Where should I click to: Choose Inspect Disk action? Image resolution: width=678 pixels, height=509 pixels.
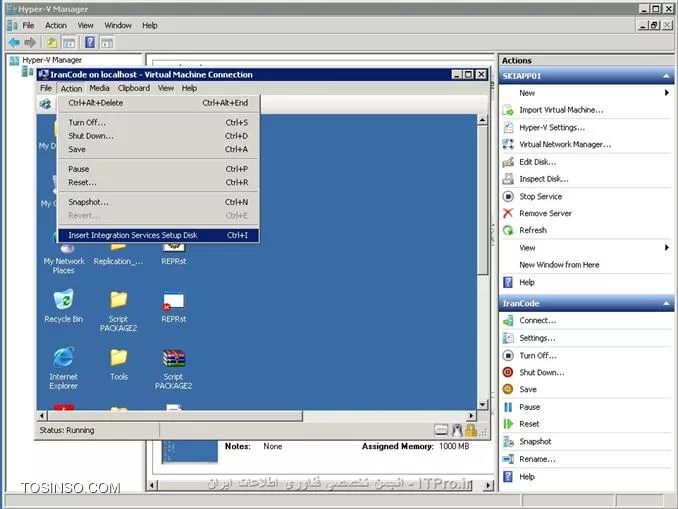(544, 179)
